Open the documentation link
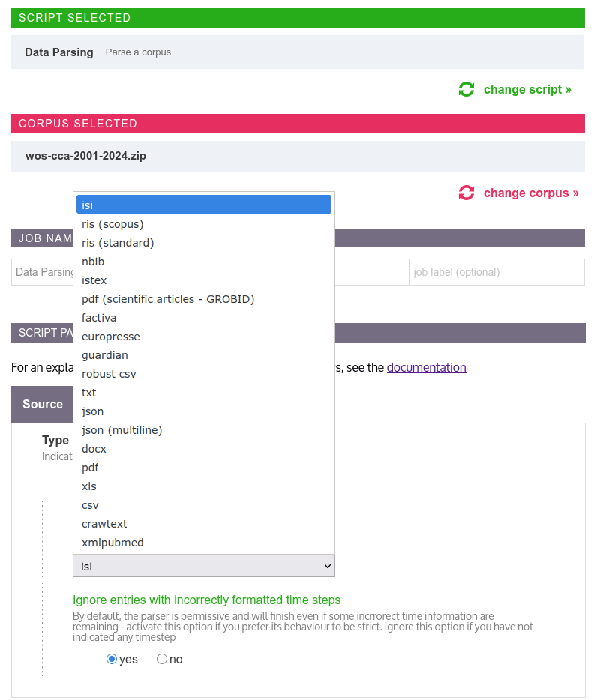 click(426, 367)
